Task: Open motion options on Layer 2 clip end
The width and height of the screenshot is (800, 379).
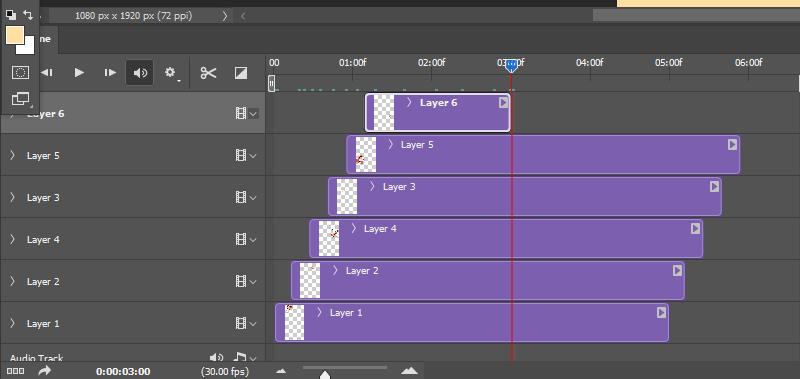Action: pos(678,270)
